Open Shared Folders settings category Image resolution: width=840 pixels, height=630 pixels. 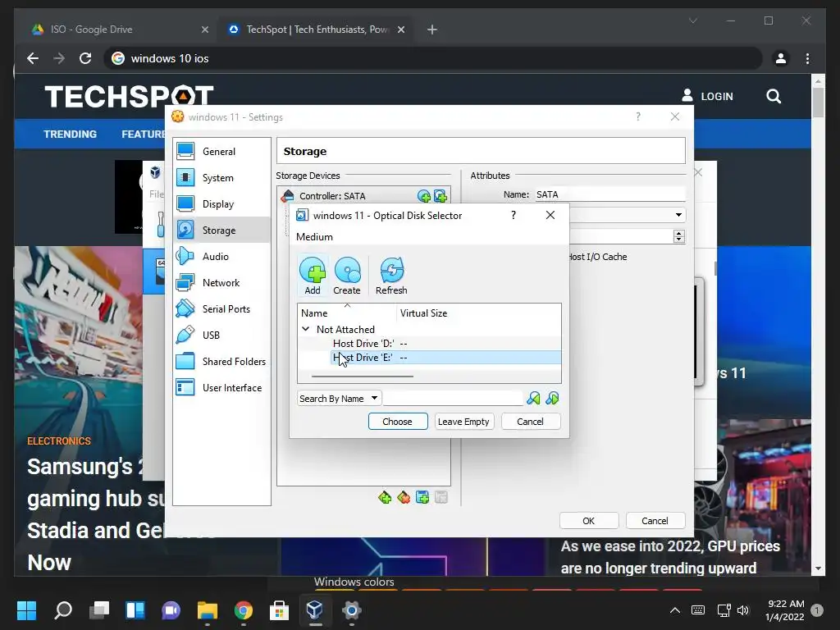pos(221,362)
